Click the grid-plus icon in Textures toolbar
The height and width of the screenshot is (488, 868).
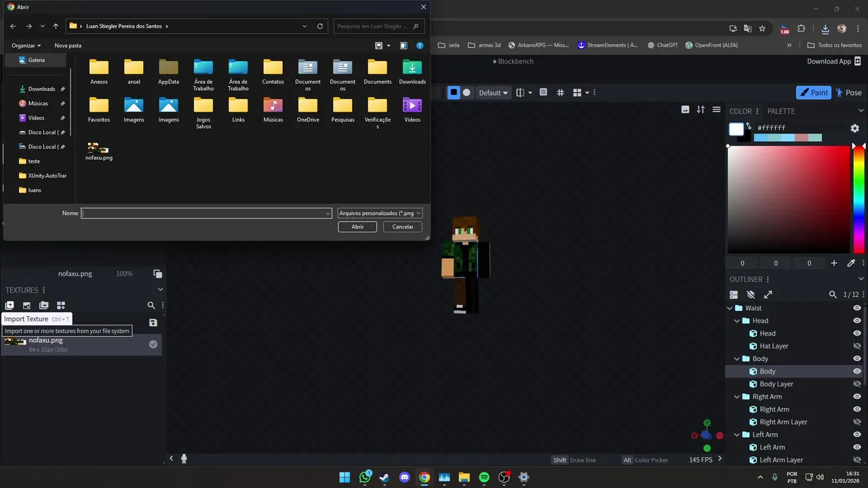61,306
